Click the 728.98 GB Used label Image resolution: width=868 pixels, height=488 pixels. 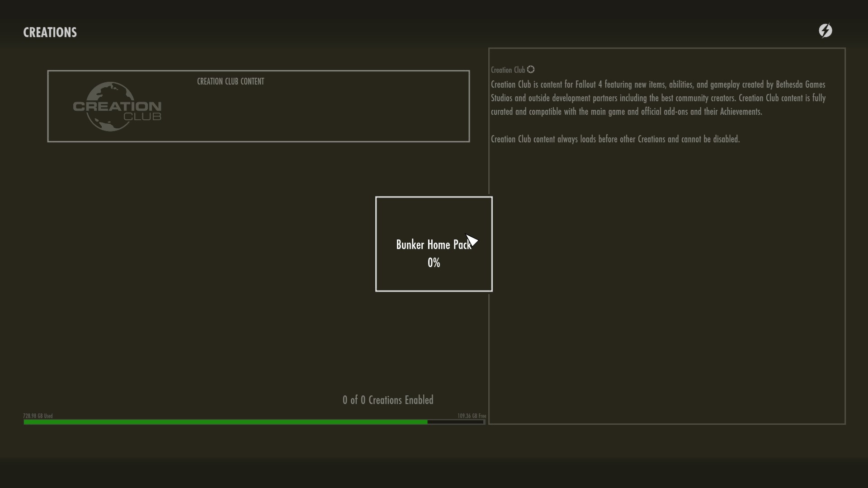click(38, 416)
